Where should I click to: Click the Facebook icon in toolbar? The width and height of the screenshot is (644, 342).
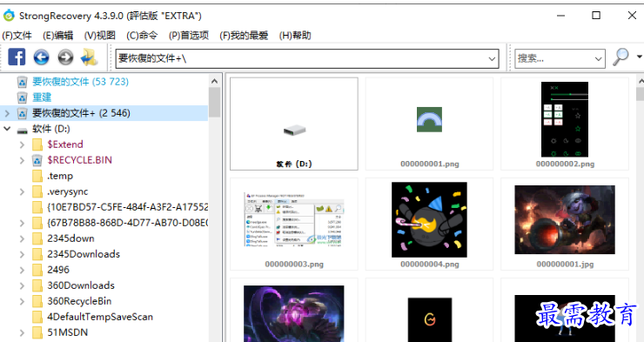tap(17, 57)
